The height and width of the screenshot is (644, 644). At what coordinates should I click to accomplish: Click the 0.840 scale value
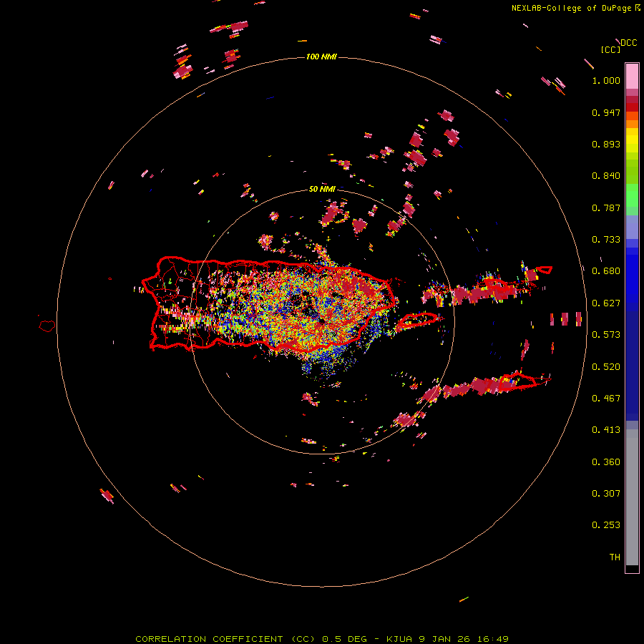click(606, 176)
